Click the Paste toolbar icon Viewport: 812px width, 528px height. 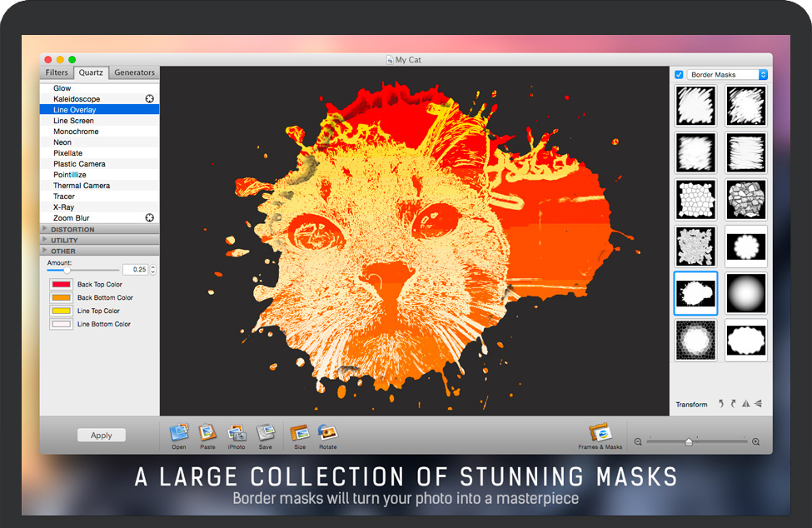(x=207, y=433)
